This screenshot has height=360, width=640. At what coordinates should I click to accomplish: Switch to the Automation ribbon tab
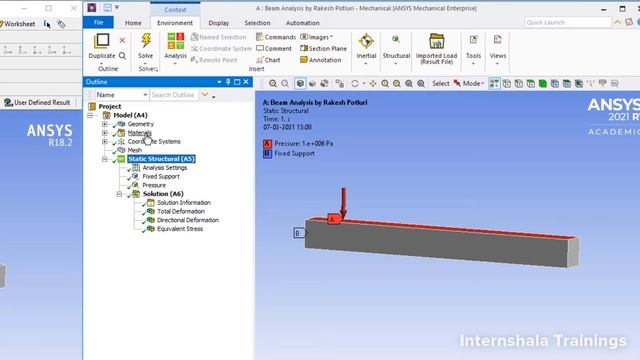click(302, 23)
